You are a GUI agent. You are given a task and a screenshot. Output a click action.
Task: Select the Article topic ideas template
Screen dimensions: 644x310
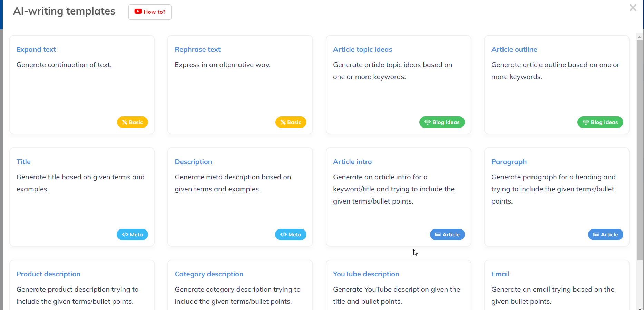363,49
